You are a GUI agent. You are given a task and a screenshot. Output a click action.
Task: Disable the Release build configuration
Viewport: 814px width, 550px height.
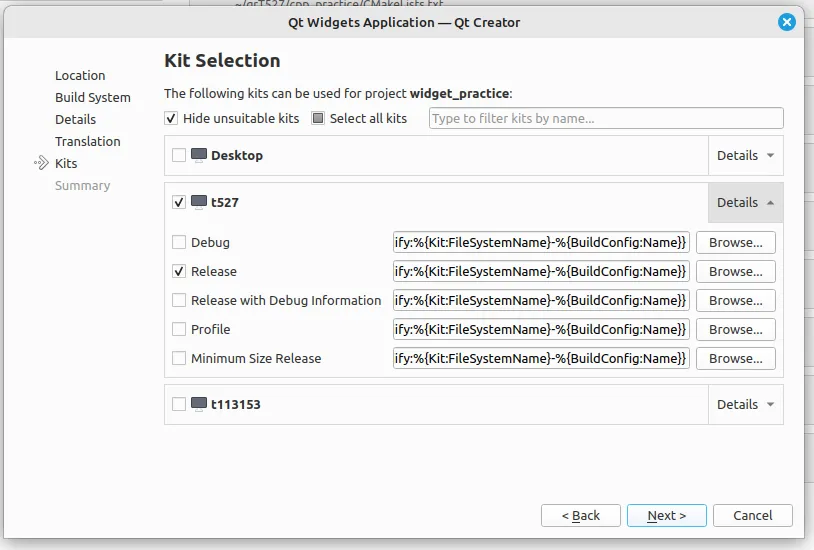click(179, 271)
